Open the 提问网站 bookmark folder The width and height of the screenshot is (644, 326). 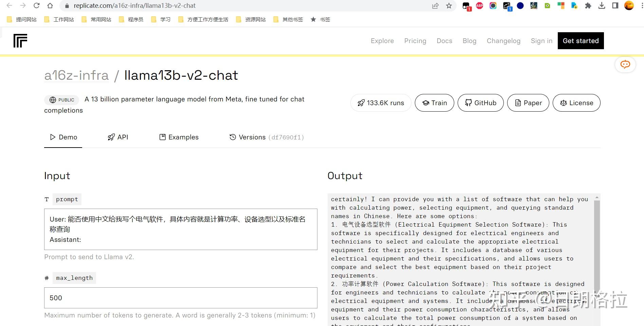tap(22, 19)
